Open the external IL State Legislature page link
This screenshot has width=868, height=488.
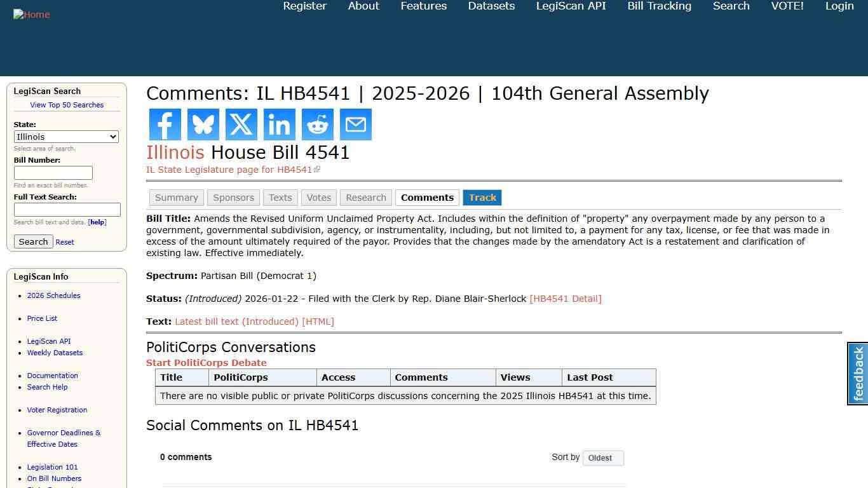231,170
